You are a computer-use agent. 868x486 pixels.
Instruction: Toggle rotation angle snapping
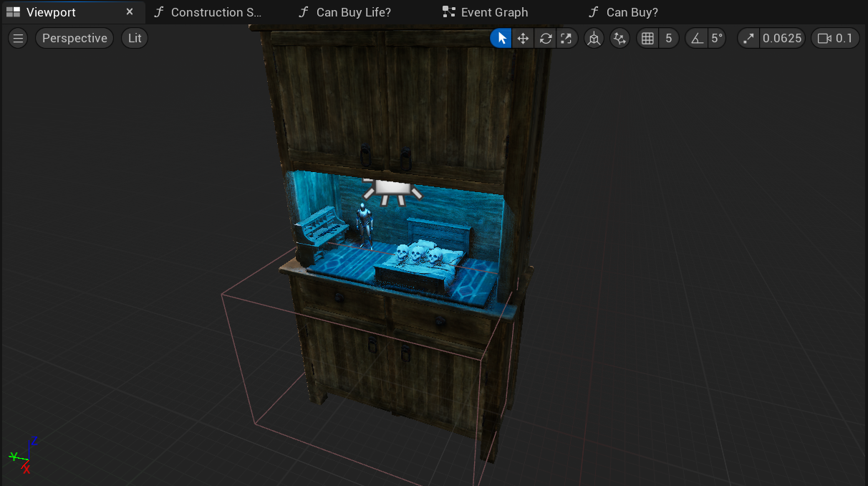coord(697,39)
